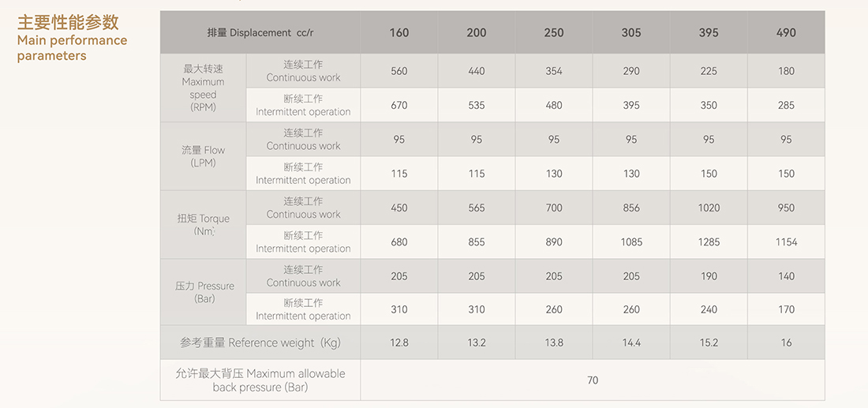Click the Pressure (Bar) row label
Screen dimensions: 868x408
pyautogui.click(x=203, y=292)
